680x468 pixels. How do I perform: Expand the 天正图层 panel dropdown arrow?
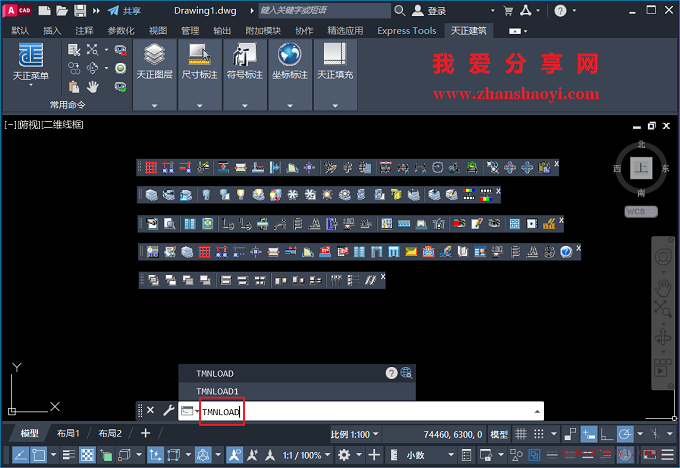(155, 105)
